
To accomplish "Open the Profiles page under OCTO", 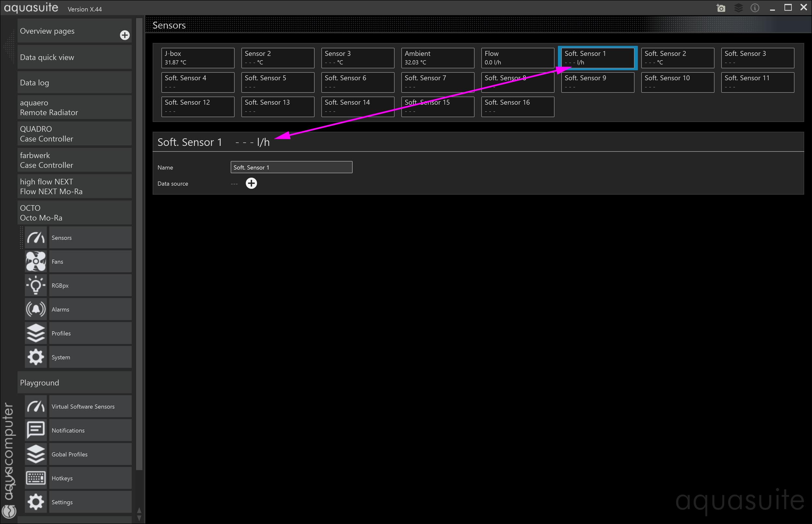I will [90, 333].
